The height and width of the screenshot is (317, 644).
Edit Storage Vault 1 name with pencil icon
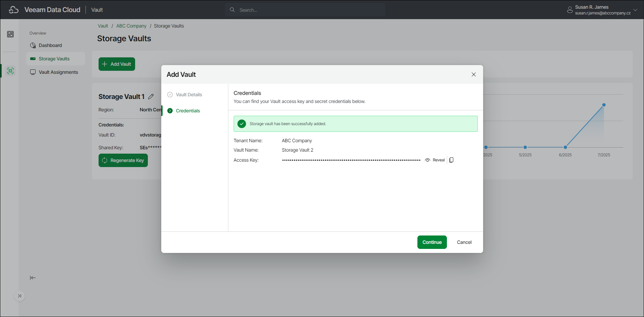pyautogui.click(x=151, y=97)
